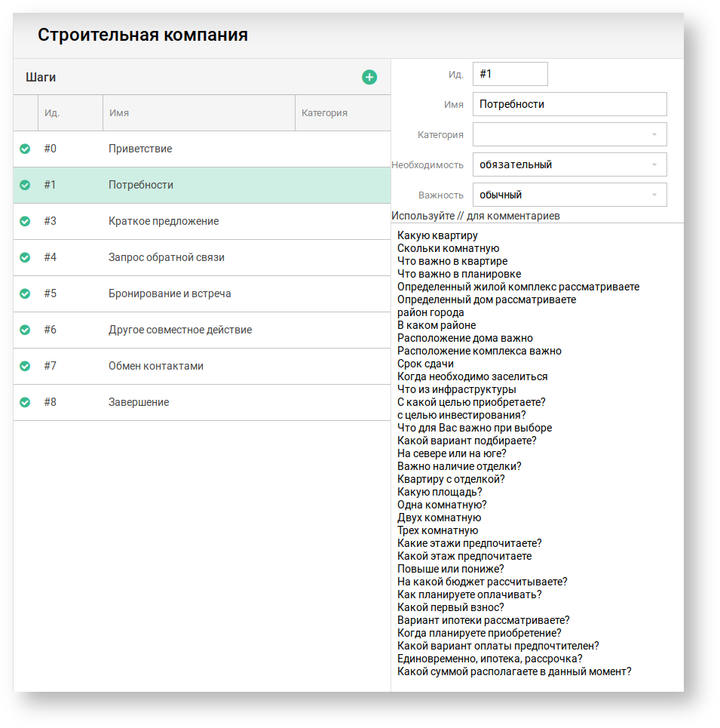Click the line Срок сдачи

(425, 364)
